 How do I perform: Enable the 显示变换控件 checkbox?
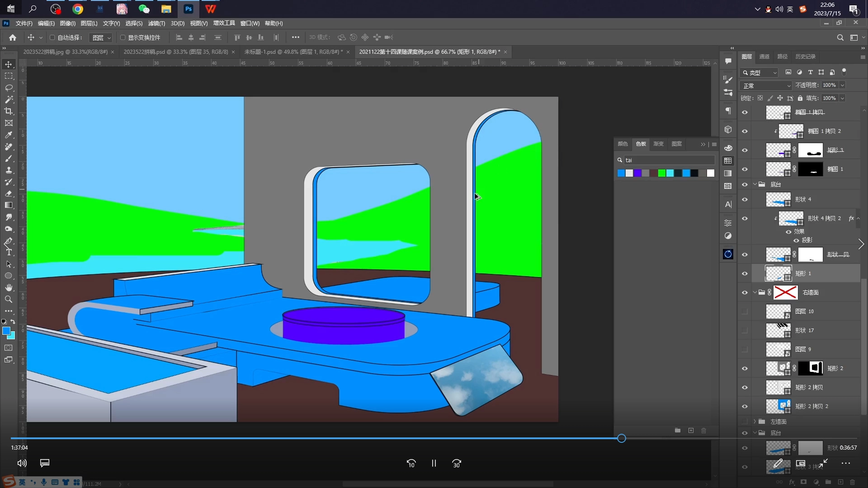[123, 38]
